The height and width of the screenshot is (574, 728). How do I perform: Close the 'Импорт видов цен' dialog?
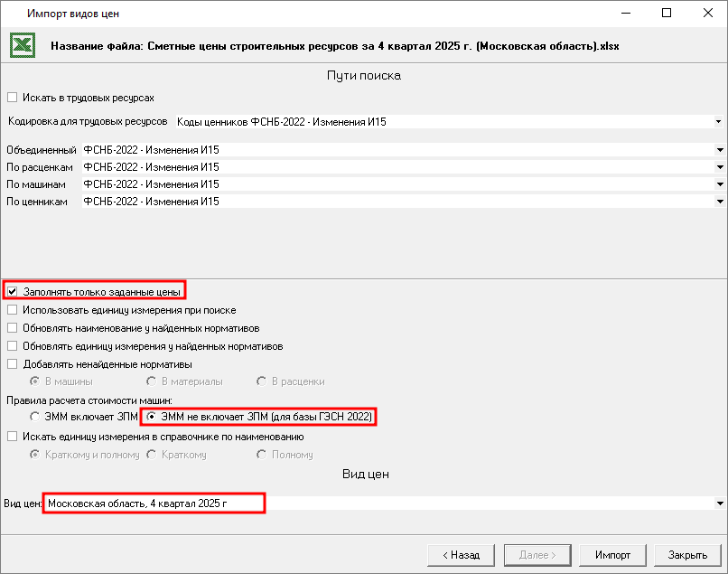click(707, 13)
